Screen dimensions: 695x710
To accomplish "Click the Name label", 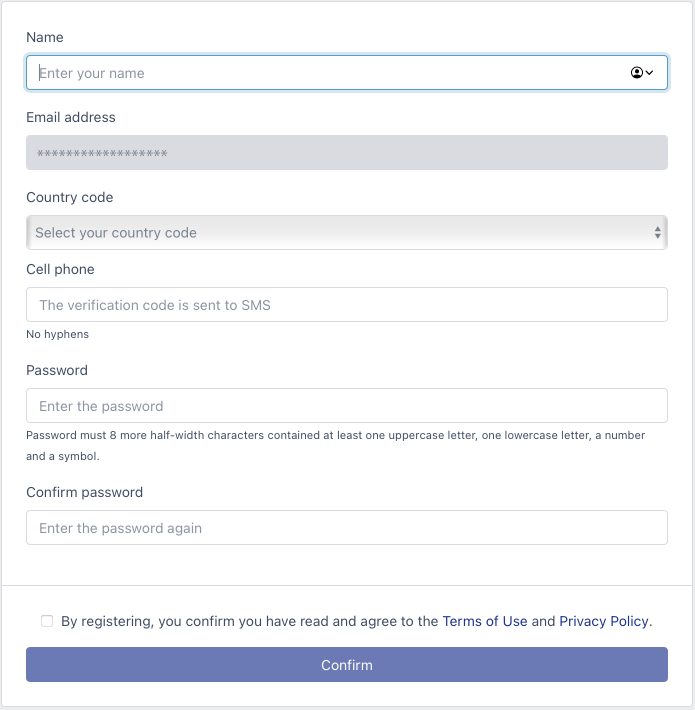I will click(x=45, y=37).
